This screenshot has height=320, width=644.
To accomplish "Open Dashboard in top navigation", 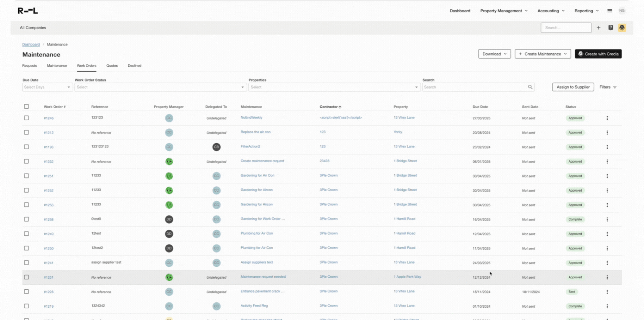I will pos(460,11).
